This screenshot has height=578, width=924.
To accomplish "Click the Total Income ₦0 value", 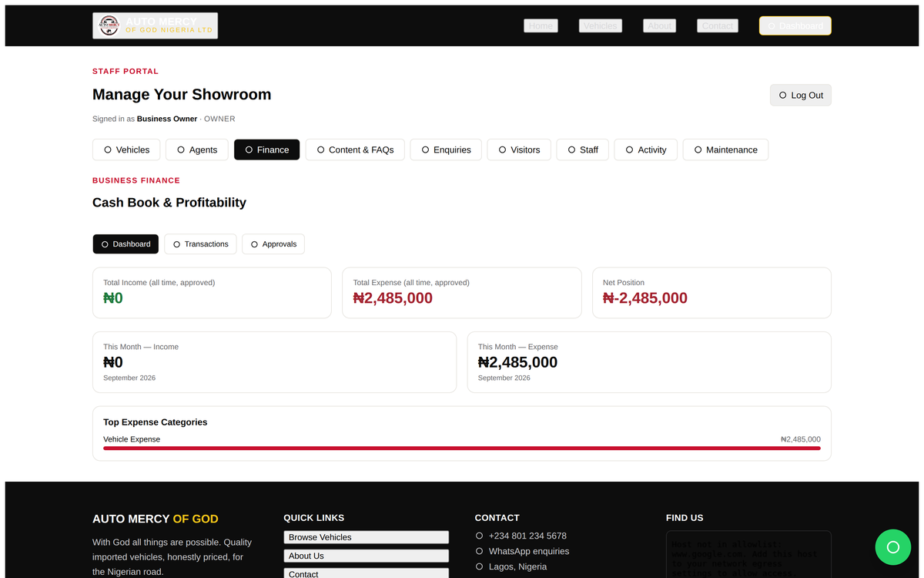I will (113, 298).
